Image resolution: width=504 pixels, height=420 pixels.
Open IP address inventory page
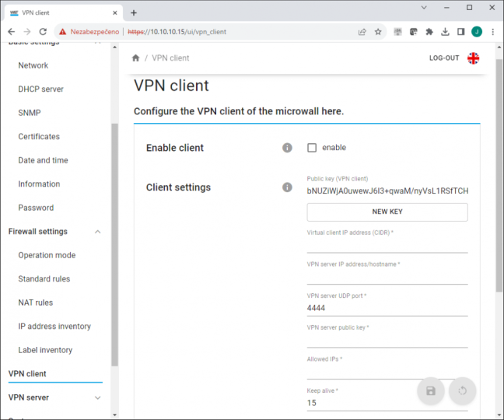click(54, 326)
